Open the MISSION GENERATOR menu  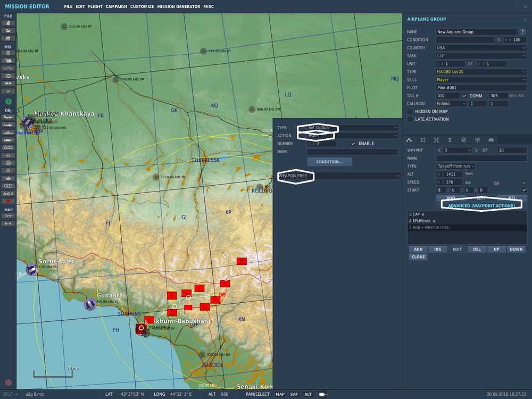(179, 7)
